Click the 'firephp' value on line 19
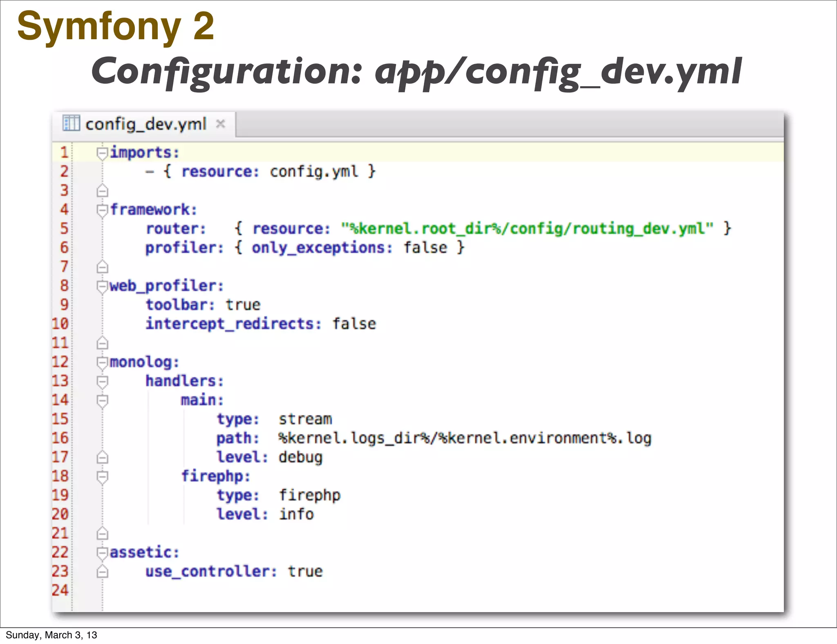837x644 pixels. [x=309, y=496]
